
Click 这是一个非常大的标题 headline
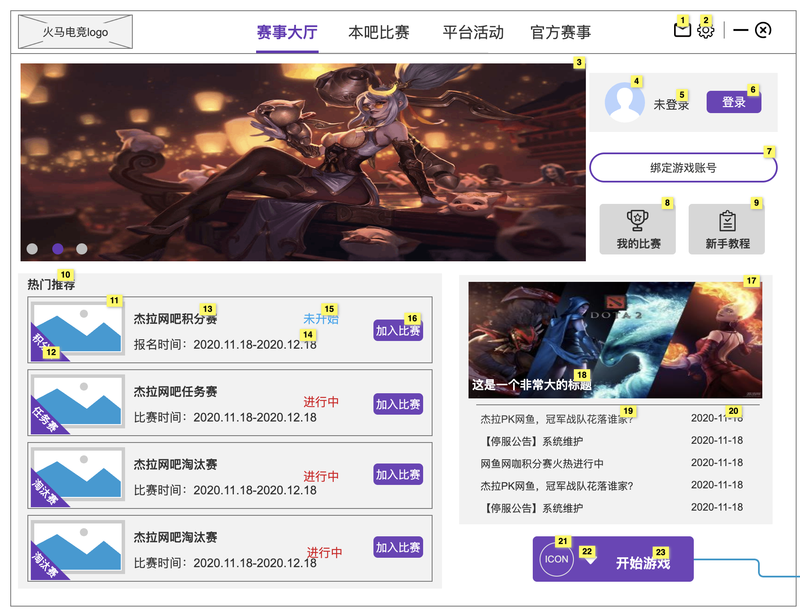(532, 385)
